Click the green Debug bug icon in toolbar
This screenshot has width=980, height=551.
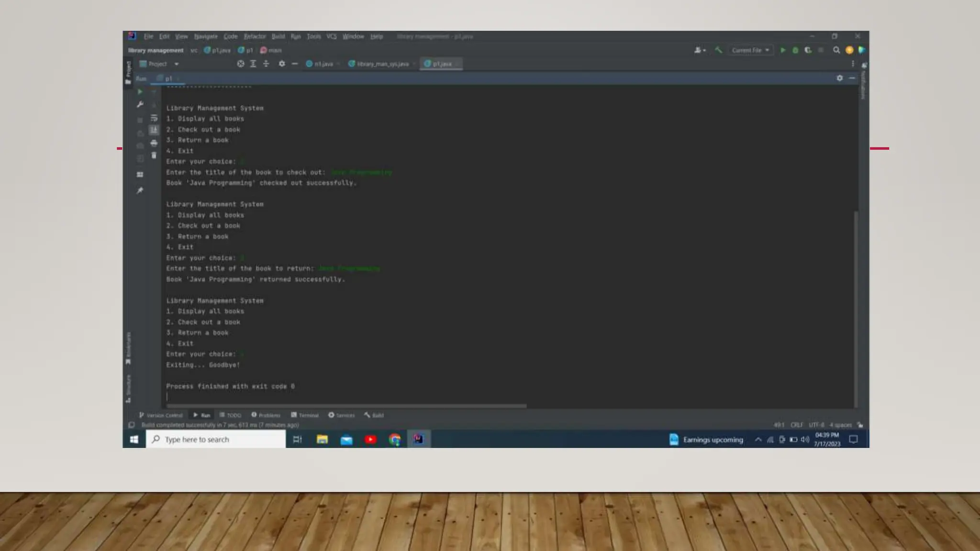pos(795,50)
